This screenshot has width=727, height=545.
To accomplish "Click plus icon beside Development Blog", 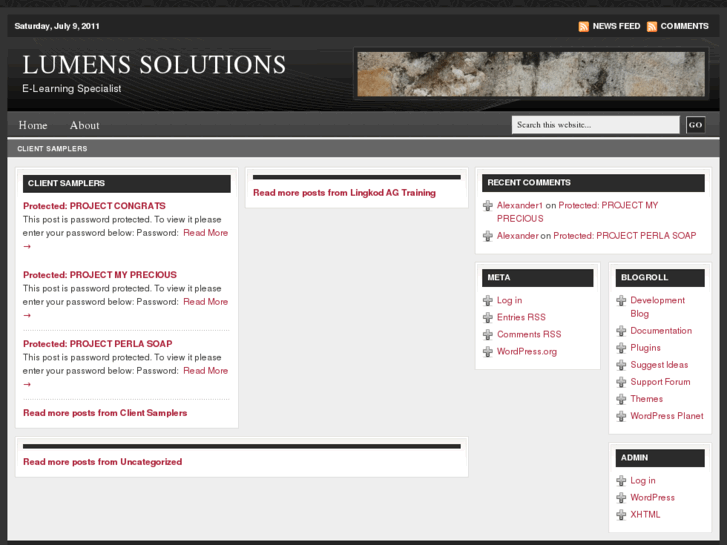I will click(x=621, y=301).
